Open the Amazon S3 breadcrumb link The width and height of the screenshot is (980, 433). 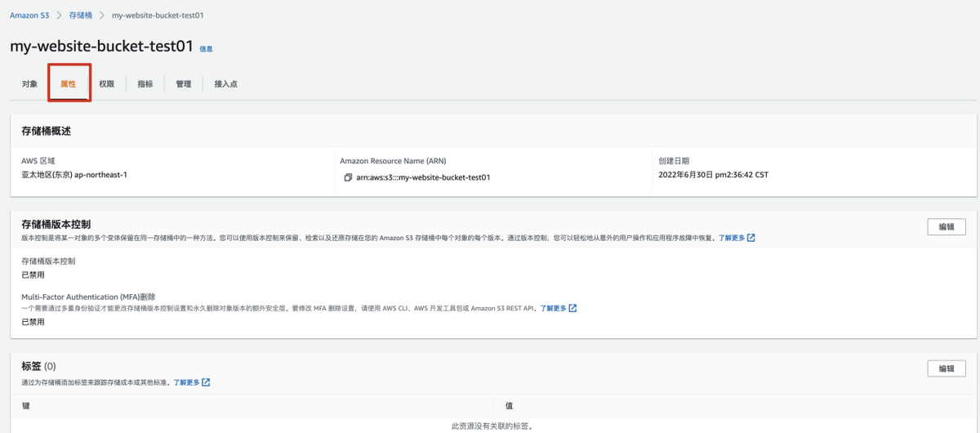(30, 16)
